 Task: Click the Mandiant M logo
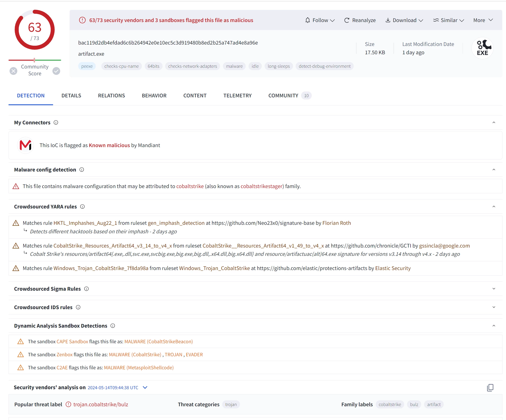pos(25,145)
